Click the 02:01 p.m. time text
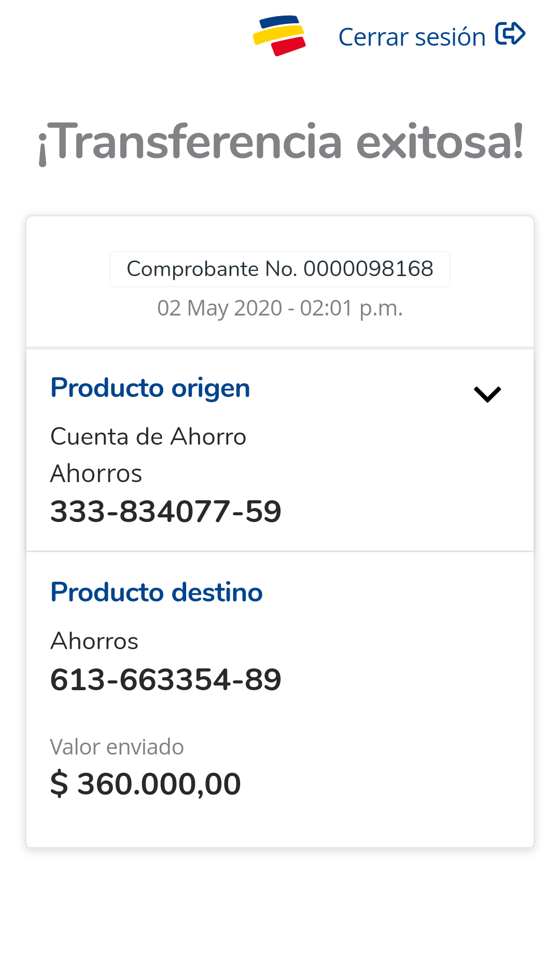This screenshot has width=560, height=959. (x=351, y=308)
